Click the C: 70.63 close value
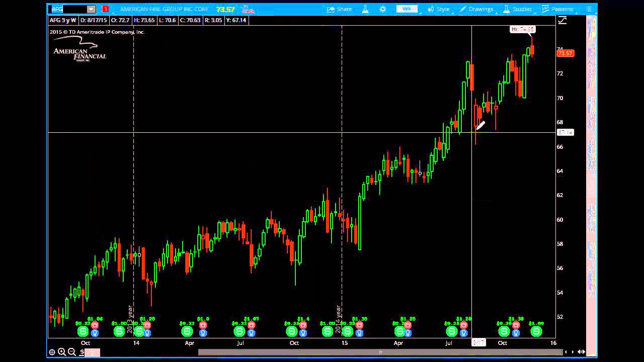 tap(190, 20)
